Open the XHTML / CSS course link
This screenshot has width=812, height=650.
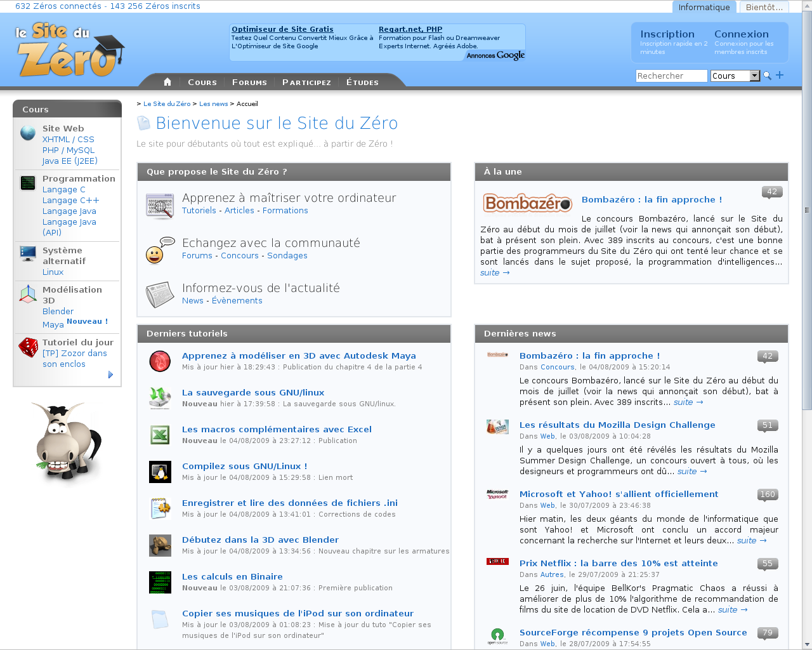[x=69, y=140]
